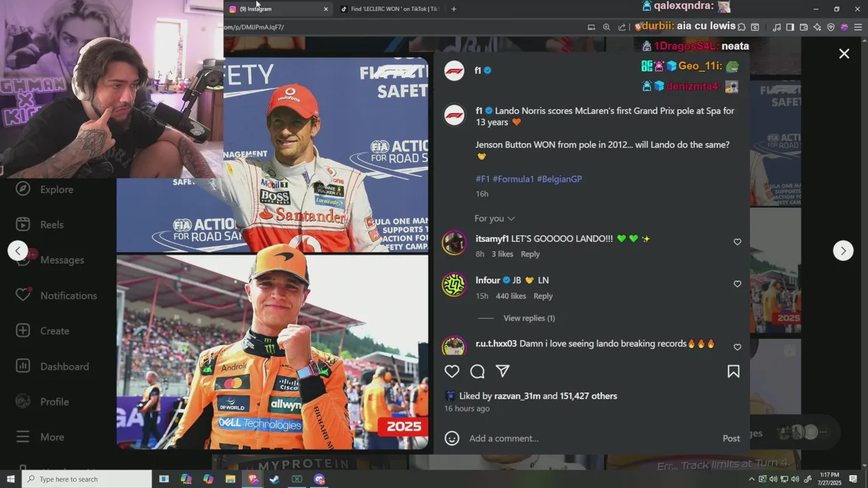Click the Windows taskbar search box
This screenshot has height=488, width=868.
coord(87,479)
